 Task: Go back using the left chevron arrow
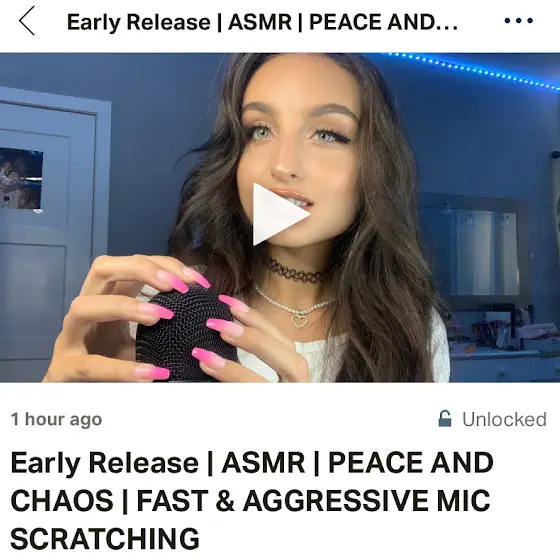(27, 21)
